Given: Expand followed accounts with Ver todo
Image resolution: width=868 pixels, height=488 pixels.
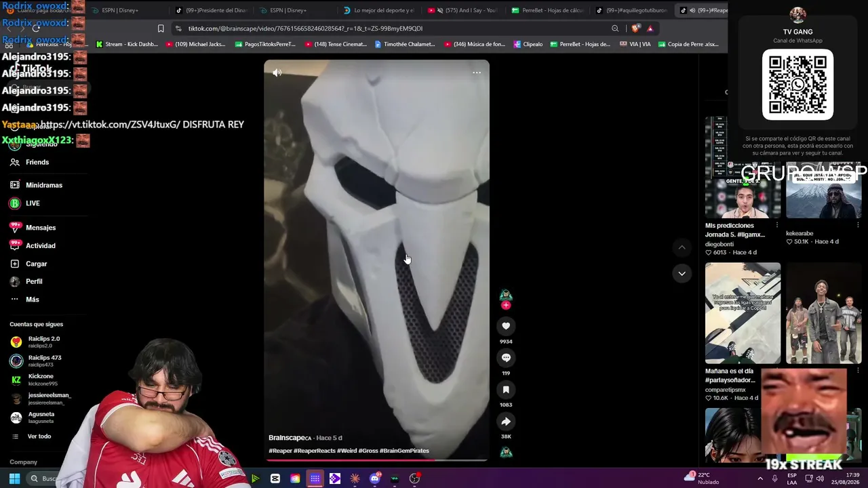Looking at the screenshot, I should click(39, 436).
